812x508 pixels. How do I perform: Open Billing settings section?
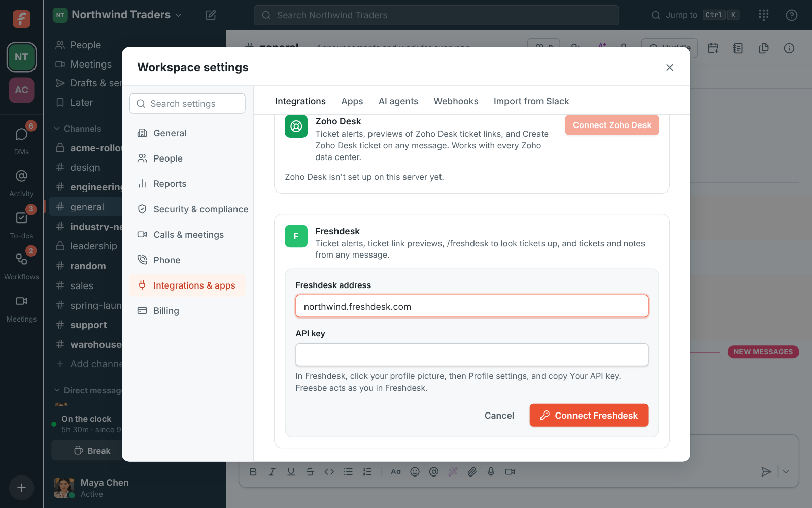coord(187,311)
